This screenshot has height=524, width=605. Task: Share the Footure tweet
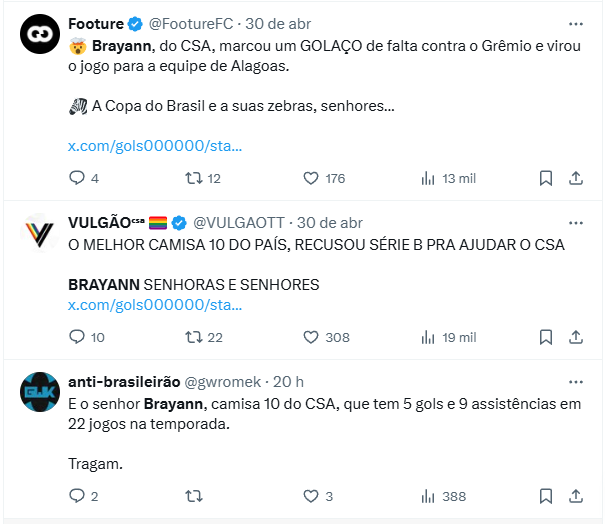pos(576,178)
